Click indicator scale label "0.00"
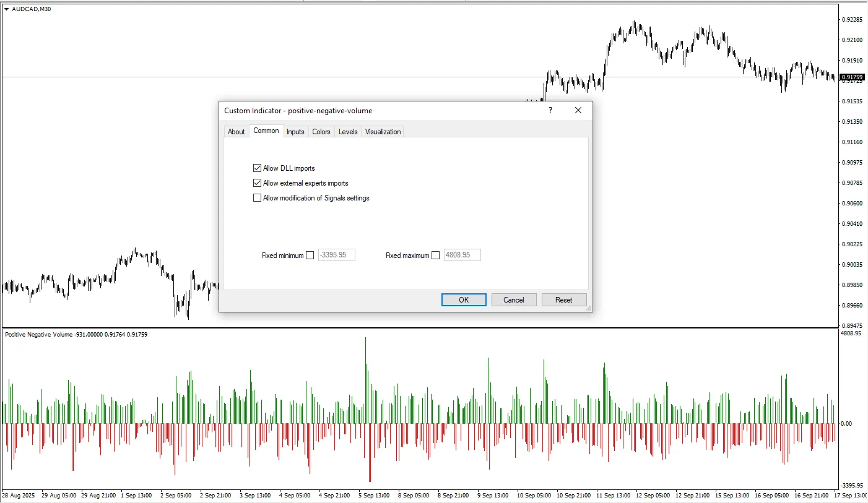Screen dimensions: 868x503 point(846,424)
